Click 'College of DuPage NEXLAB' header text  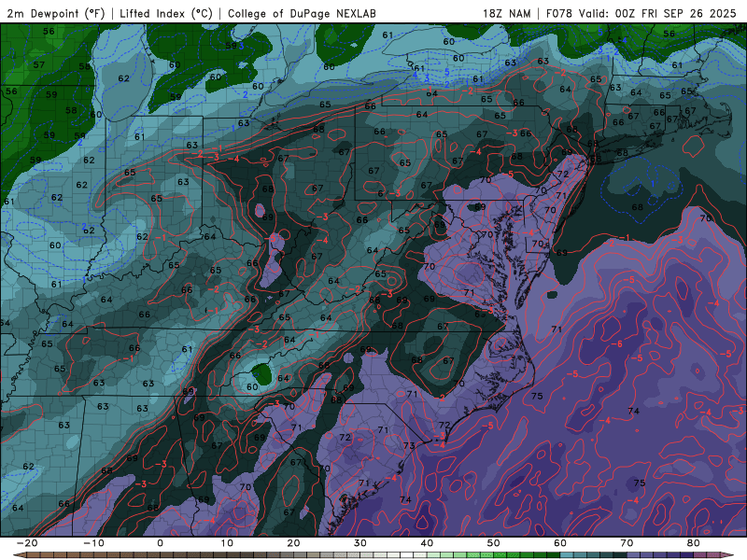(x=302, y=13)
